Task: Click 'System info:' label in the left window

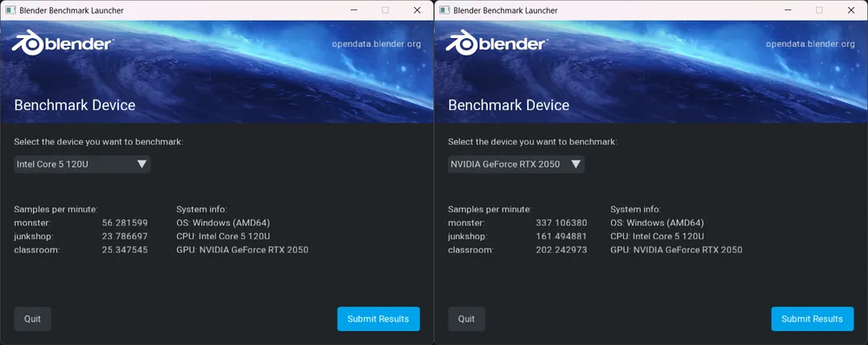Action: (201, 209)
